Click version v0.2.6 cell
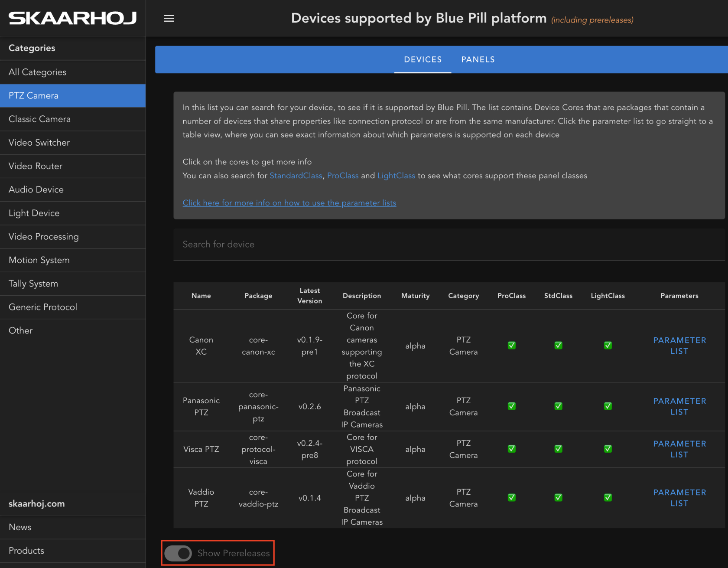 point(310,406)
